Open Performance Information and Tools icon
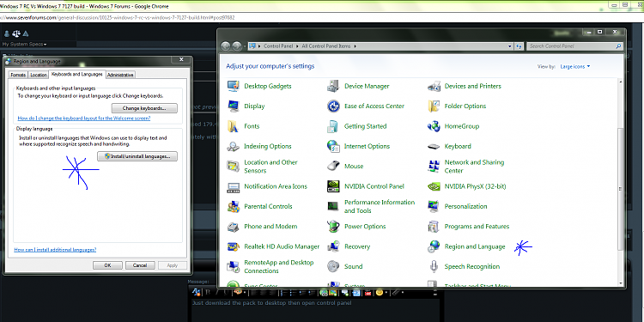 pos(333,206)
